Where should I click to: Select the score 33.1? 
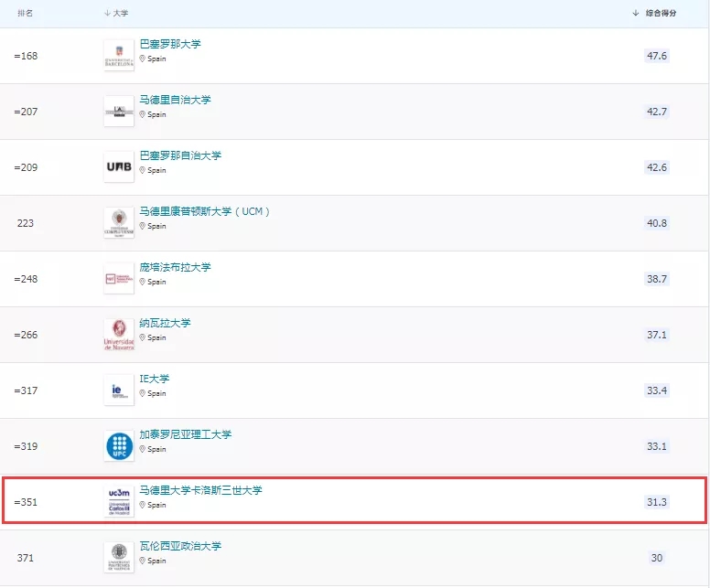tap(657, 446)
